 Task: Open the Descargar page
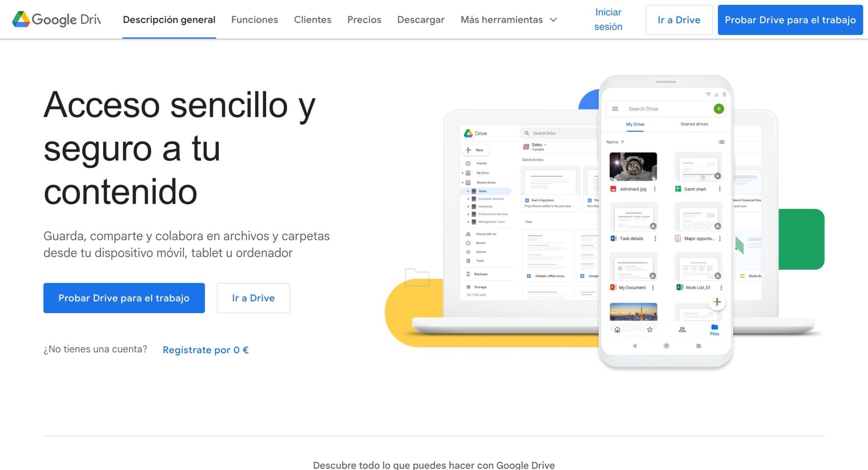[421, 20]
